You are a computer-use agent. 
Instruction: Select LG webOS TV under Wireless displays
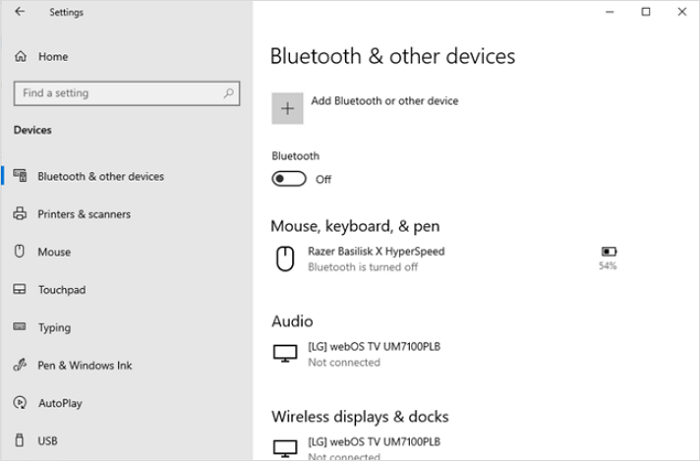[374, 442]
